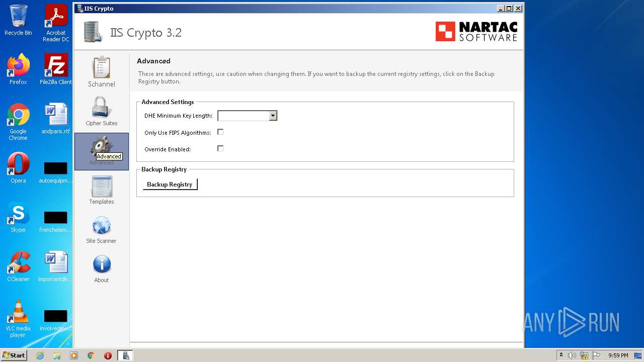The width and height of the screenshot is (644, 362).
Task: Open Windows Media Player from taskbar
Action: [74, 355]
